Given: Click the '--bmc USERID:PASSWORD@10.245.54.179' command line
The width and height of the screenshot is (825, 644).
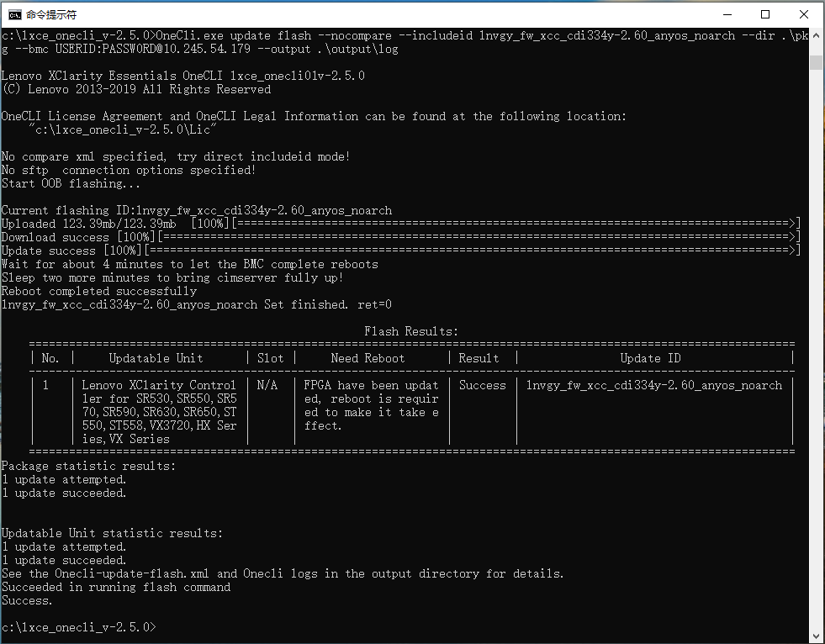Looking at the screenshot, I should (x=200, y=49).
